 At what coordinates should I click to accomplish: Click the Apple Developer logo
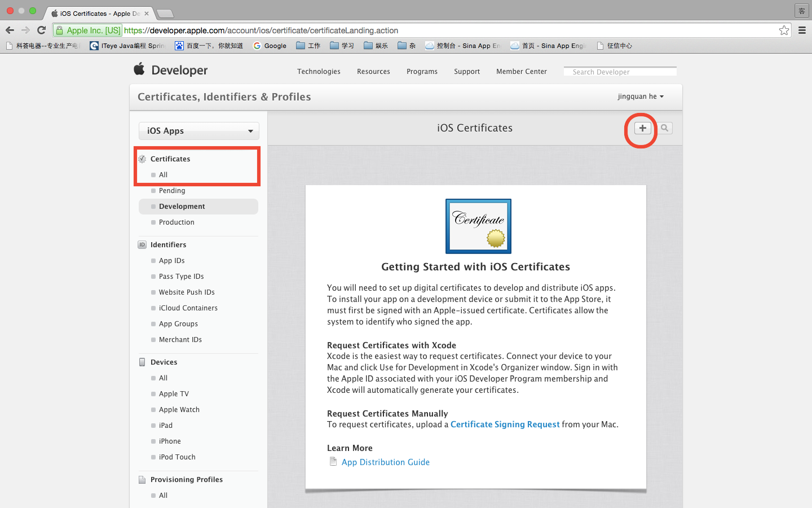point(170,70)
